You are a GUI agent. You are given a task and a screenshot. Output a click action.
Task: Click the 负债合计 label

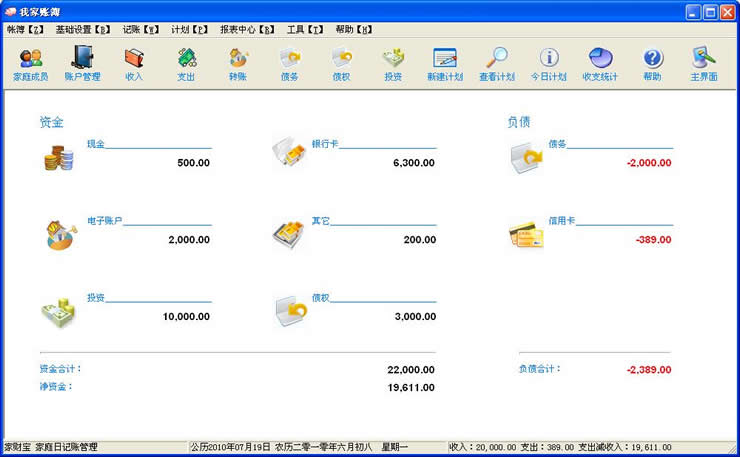540,369
